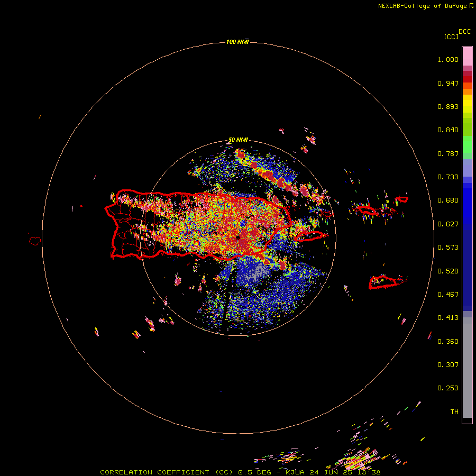The width and height of the screenshot is (476, 476).
Task: Click the [CC] unit label
Action: (452, 36)
